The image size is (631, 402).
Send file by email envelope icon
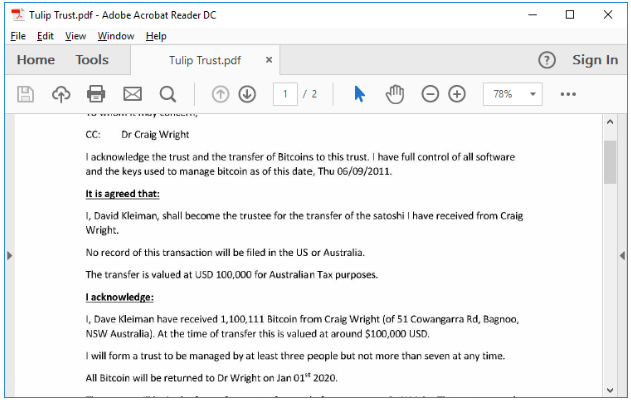132,94
